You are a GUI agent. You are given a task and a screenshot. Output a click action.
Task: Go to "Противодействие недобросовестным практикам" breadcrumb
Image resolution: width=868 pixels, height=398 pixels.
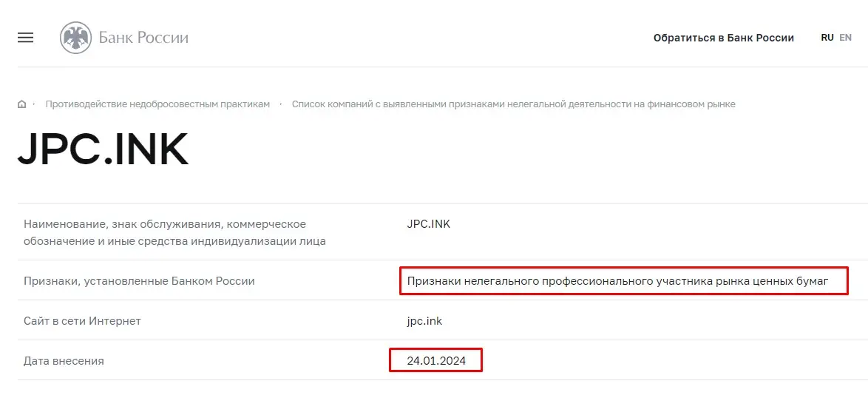click(157, 104)
